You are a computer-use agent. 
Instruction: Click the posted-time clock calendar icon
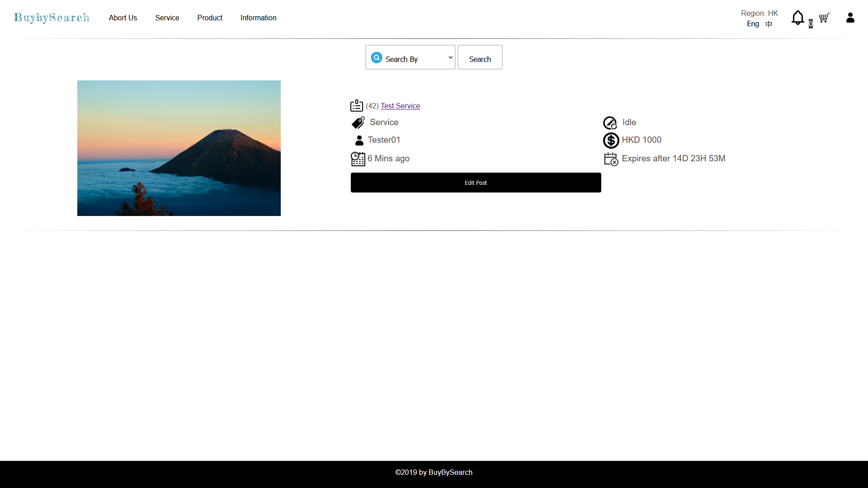[x=358, y=159]
